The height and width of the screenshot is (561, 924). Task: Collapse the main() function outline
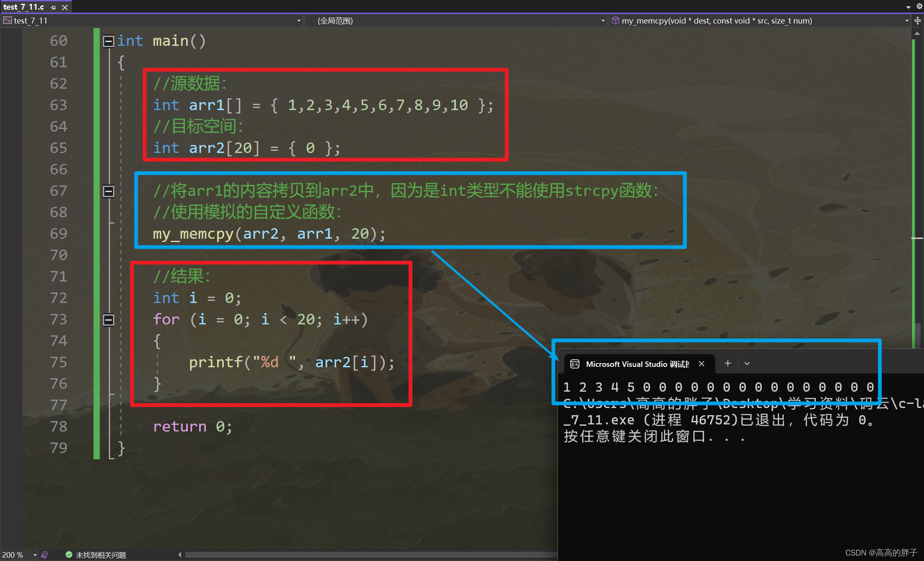click(x=108, y=41)
